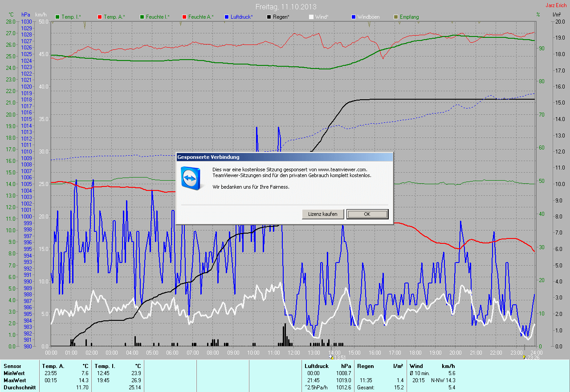570x392 pixels.
Task: Click the ^2.5hPa/h pressure trend label
Action: coord(316,388)
